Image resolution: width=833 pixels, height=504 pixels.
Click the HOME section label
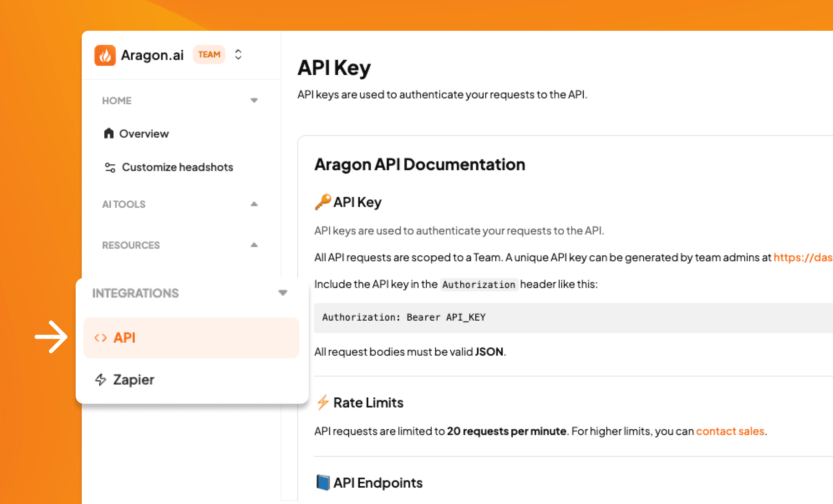pos(117,101)
